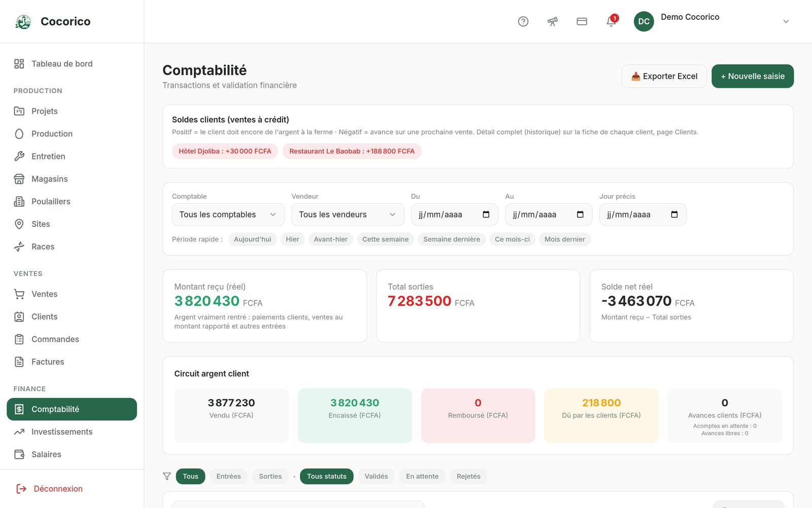
Task: Click the store icon for Magasins
Action: click(19, 179)
